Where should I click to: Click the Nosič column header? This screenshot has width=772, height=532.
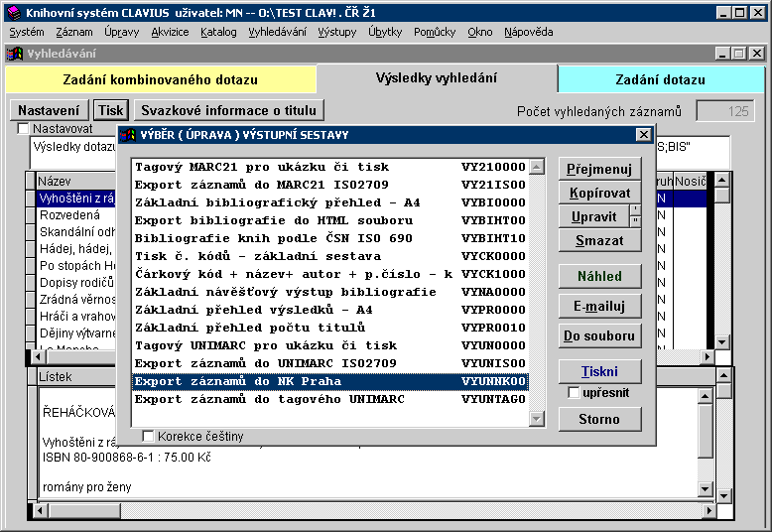691,181
